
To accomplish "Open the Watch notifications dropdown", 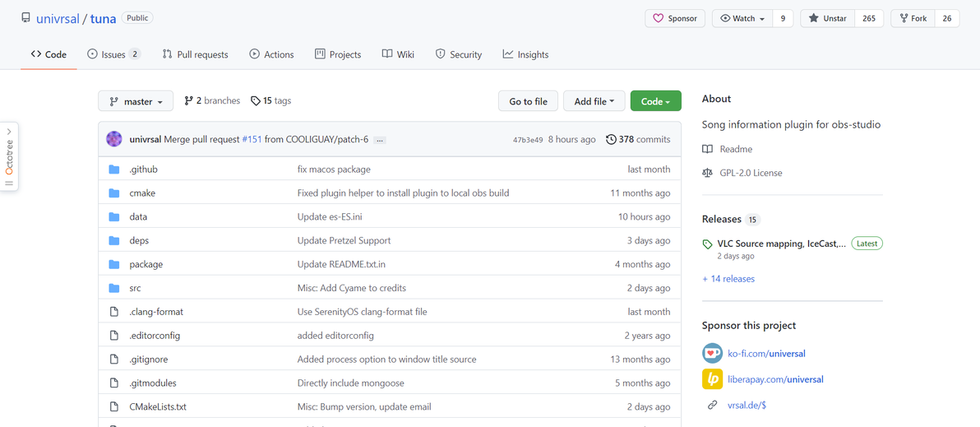I will pos(742,18).
